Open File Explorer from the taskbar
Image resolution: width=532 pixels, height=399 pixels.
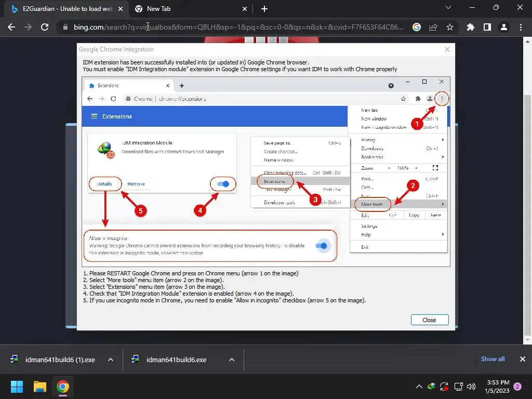pos(39,387)
